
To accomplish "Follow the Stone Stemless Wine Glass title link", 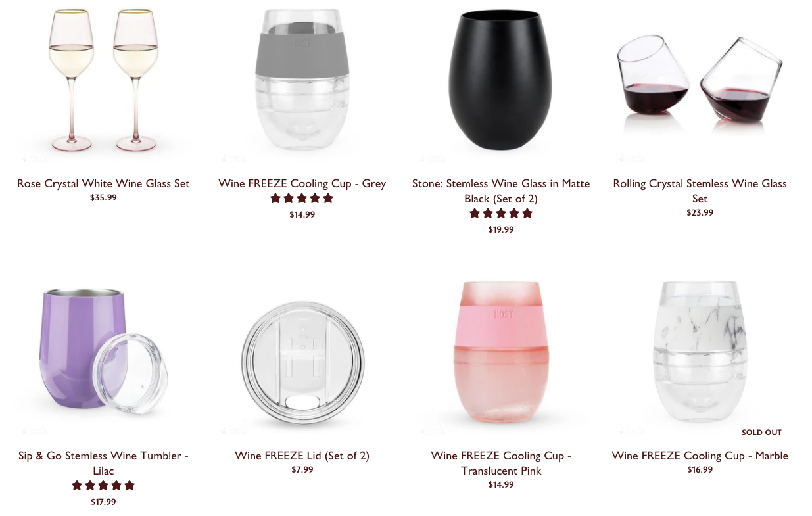I will [501, 191].
